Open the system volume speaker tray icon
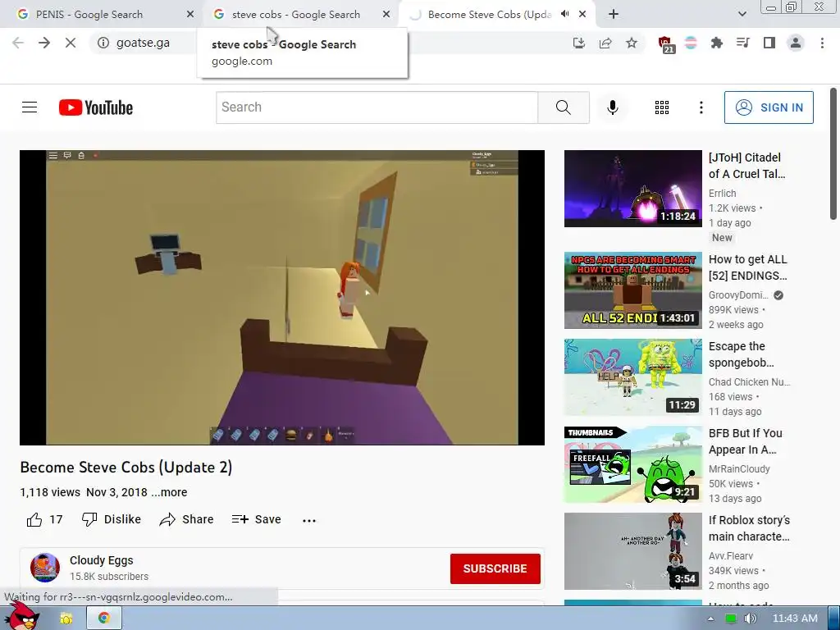Image resolution: width=840 pixels, height=630 pixels. (750, 619)
